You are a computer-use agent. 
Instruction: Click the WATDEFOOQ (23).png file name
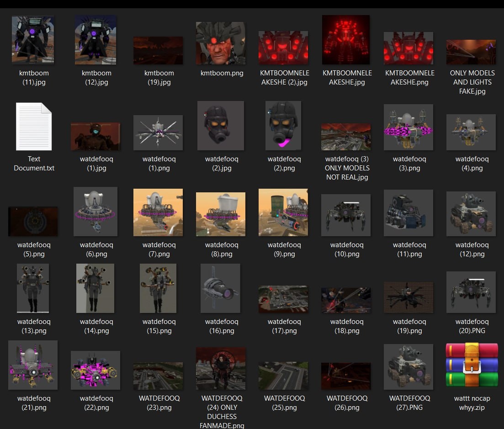click(x=159, y=403)
